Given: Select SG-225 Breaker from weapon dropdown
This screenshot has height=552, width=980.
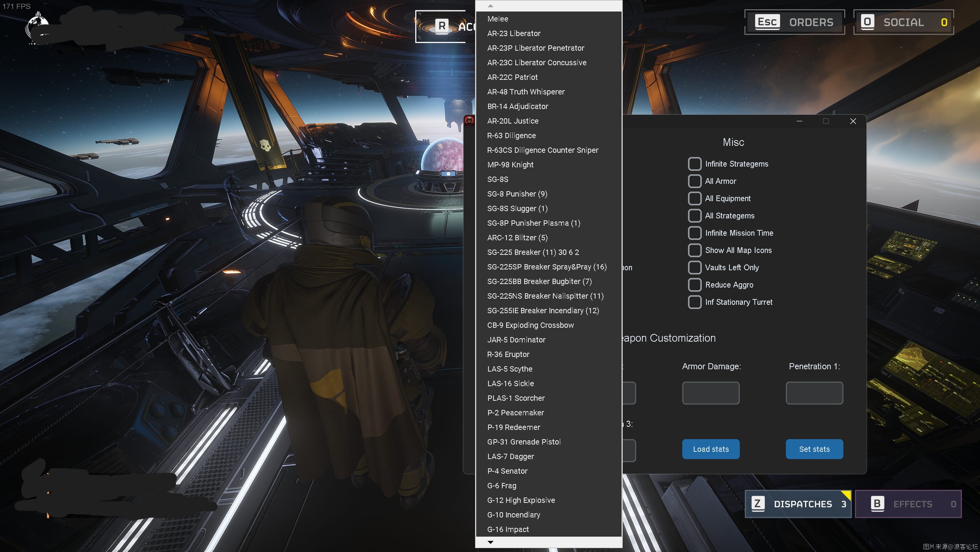Looking at the screenshot, I should pyautogui.click(x=533, y=252).
